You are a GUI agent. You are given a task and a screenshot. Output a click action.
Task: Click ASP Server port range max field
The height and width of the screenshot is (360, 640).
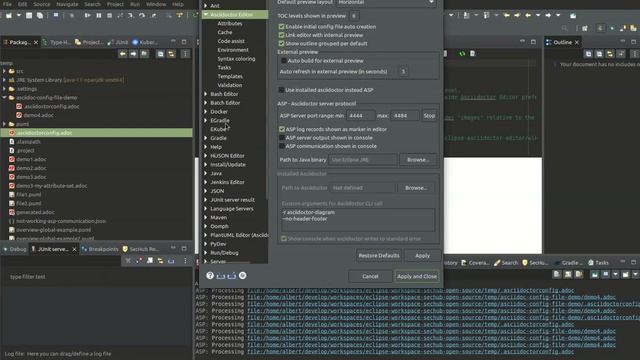pyautogui.click(x=404, y=116)
